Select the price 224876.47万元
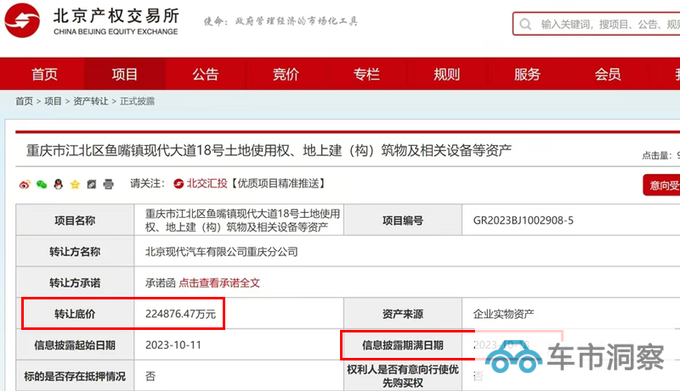This screenshot has width=680, height=391. click(180, 314)
